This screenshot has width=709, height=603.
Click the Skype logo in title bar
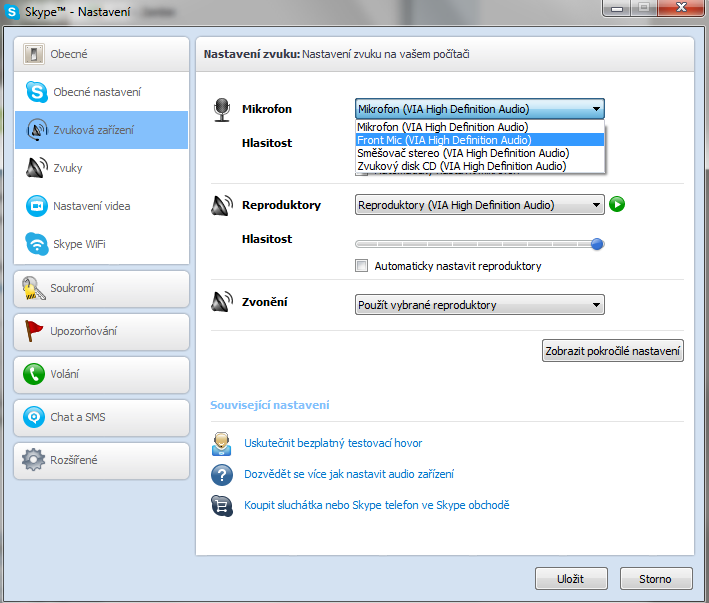coord(12,12)
